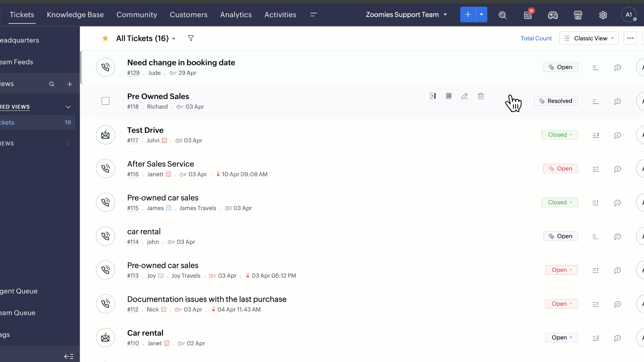The height and width of the screenshot is (362, 644).
Task: Open Team Queue in the sidebar
Action: click(18, 313)
